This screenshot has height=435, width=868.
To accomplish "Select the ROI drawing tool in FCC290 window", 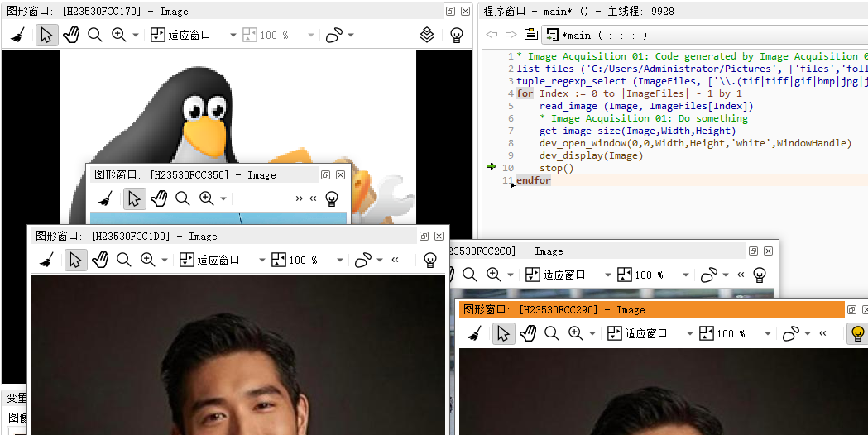I will (x=791, y=334).
